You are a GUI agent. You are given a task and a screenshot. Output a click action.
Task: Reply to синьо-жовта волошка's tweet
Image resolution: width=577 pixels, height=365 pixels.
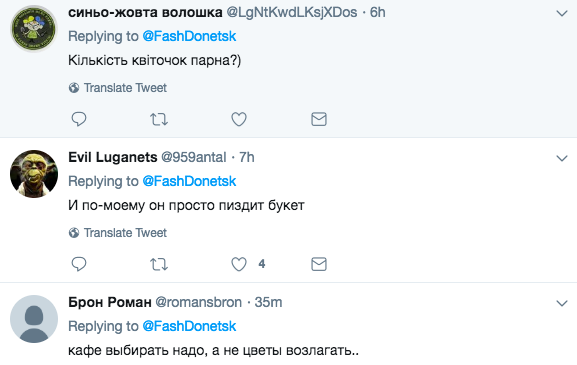[79, 119]
